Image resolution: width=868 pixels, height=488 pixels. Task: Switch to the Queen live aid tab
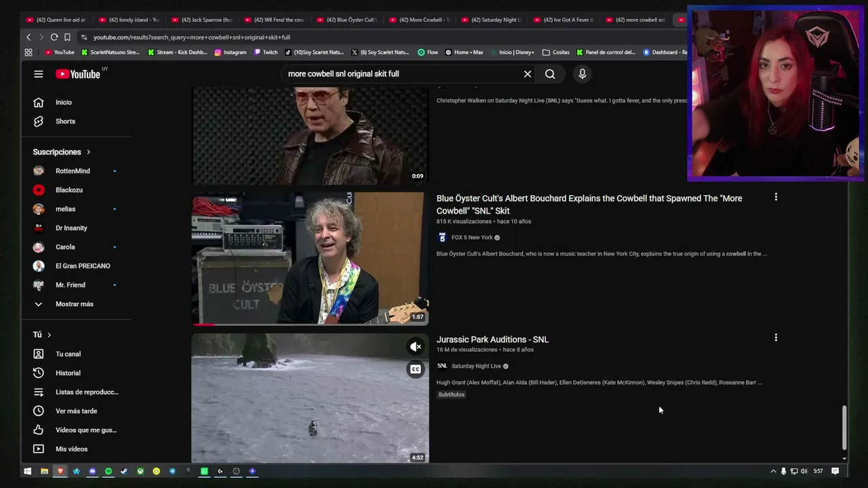click(56, 20)
